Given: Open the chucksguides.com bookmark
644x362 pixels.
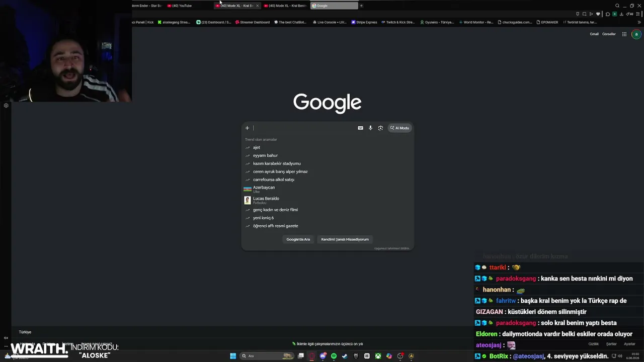Looking at the screenshot, I should pos(515,22).
